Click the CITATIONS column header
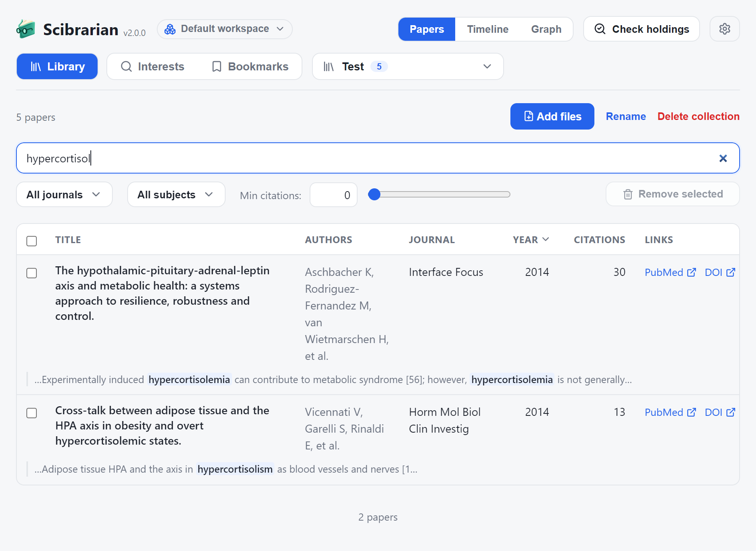756x551 pixels. tap(599, 240)
